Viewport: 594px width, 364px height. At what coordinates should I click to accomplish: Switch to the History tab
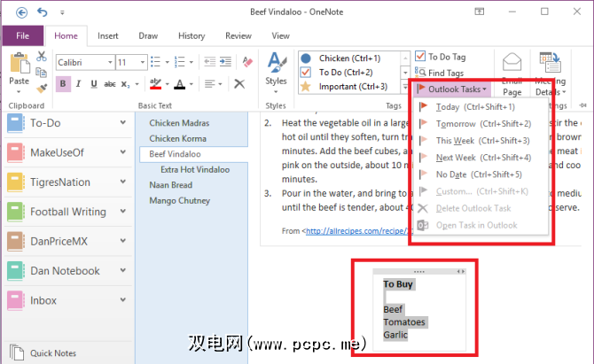pyautogui.click(x=191, y=36)
